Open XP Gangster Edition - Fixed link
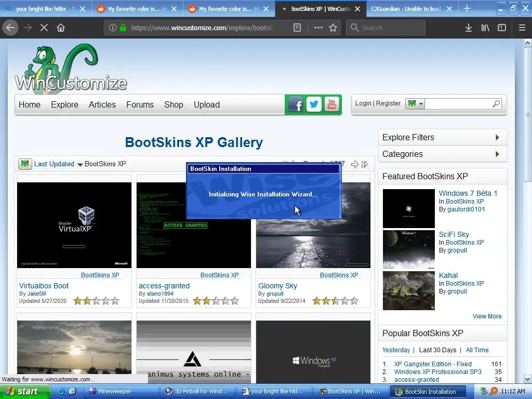The image size is (532, 399). pyautogui.click(x=433, y=364)
